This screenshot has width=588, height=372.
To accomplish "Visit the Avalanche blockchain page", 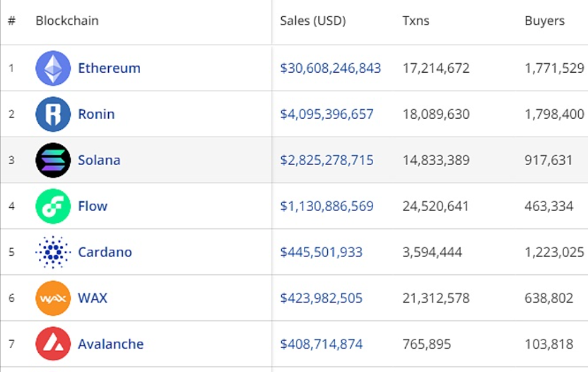I will pyautogui.click(x=110, y=344).
